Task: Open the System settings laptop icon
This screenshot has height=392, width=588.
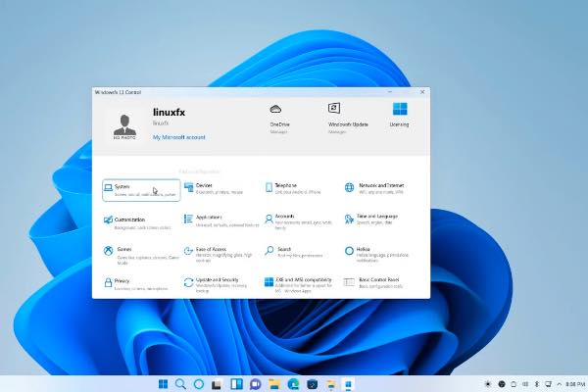Action: coord(109,187)
